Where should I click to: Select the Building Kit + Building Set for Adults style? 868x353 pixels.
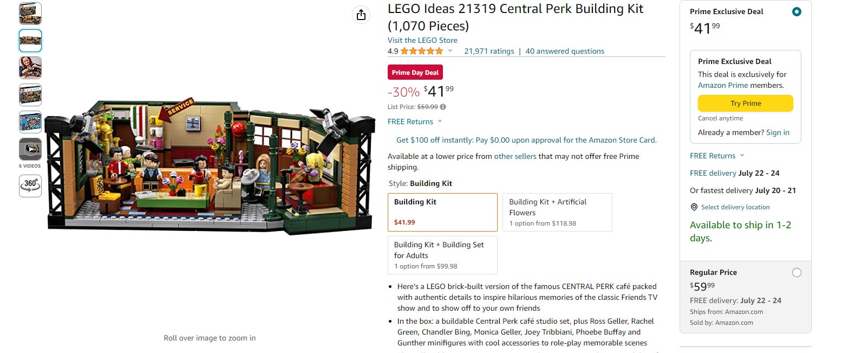[442, 255]
